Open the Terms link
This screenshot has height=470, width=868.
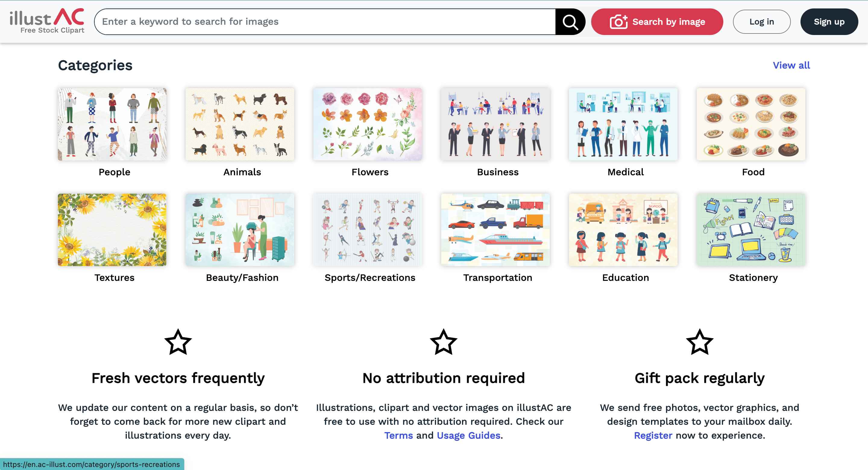click(x=398, y=435)
